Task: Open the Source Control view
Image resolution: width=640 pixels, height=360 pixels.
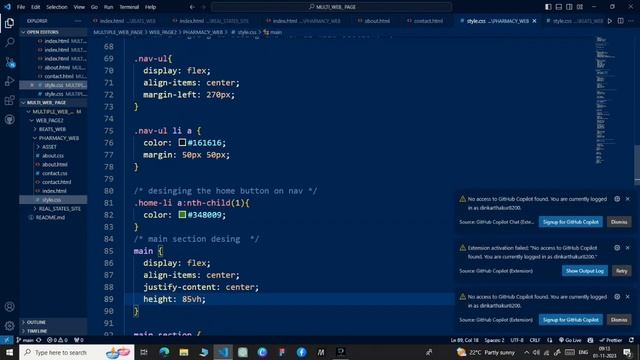Action: 9,62
